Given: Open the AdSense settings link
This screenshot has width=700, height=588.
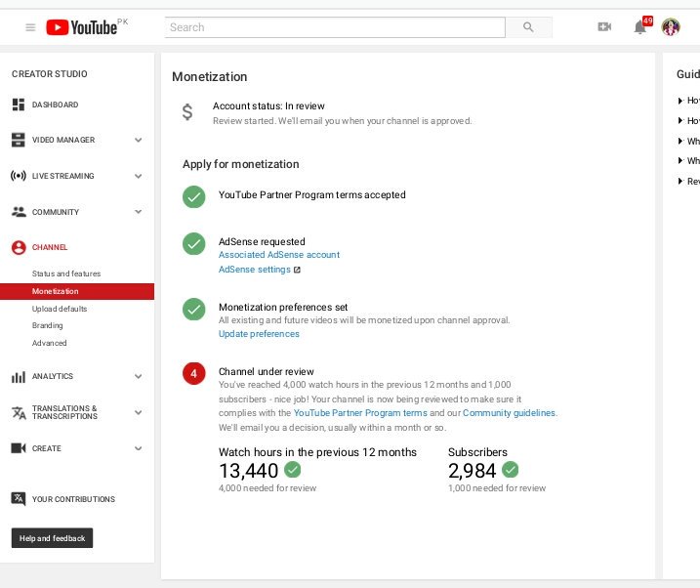Looking at the screenshot, I should point(255,270).
